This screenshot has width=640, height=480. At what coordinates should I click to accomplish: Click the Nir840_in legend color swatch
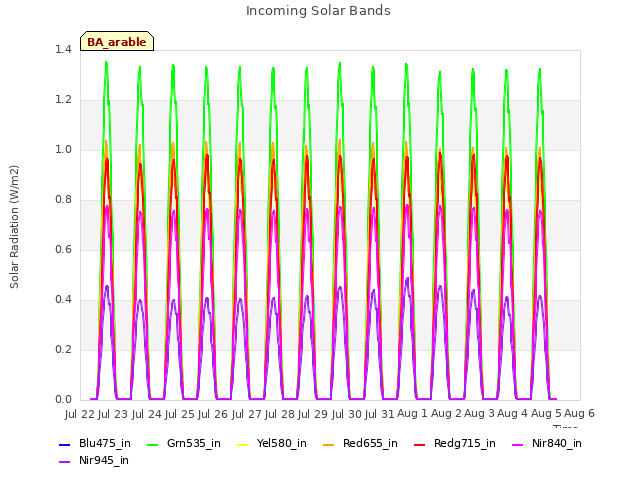(518, 444)
